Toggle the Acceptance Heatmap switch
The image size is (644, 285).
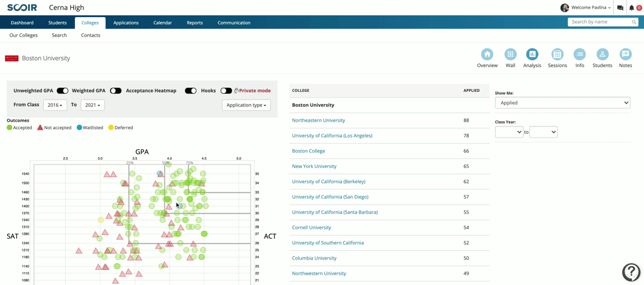(x=190, y=91)
